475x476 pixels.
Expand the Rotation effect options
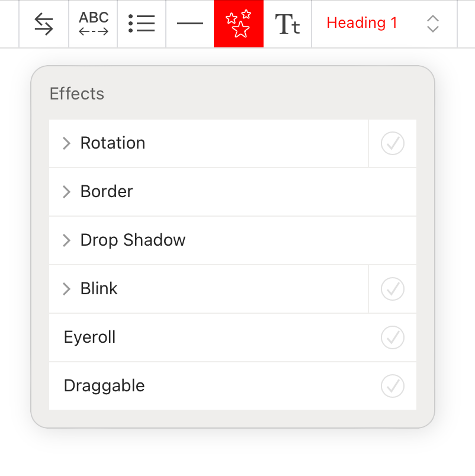pyautogui.click(x=66, y=143)
